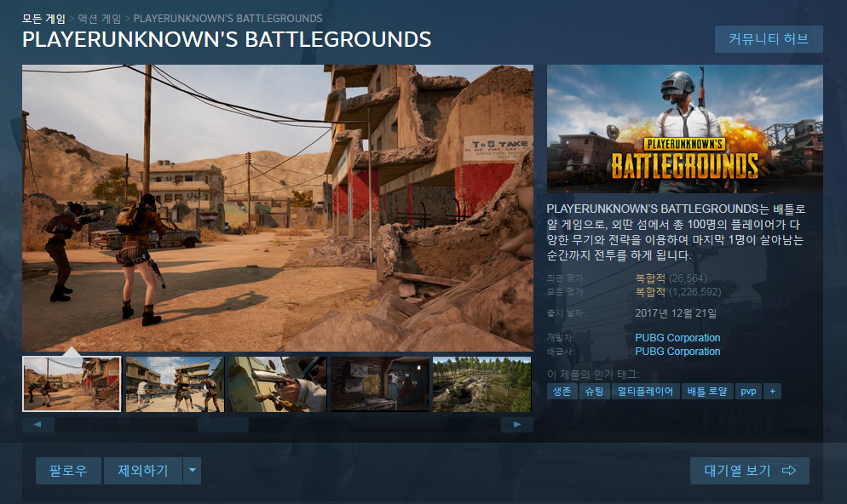Select the fifth thumbnail of forest landscape

click(x=481, y=384)
